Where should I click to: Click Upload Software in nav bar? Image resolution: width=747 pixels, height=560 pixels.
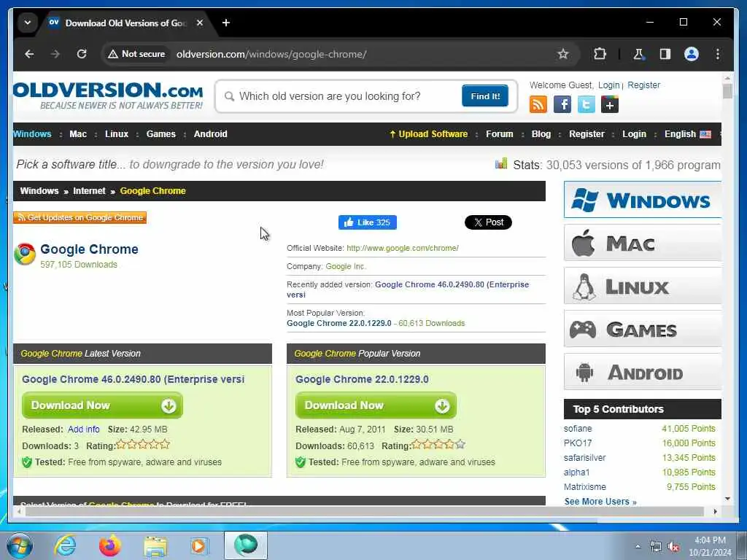(429, 134)
